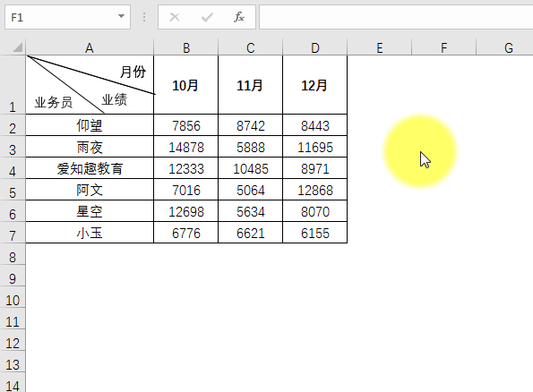Select the cell containing 爱知趣教育
The height and width of the screenshot is (392, 533).
tap(90, 167)
